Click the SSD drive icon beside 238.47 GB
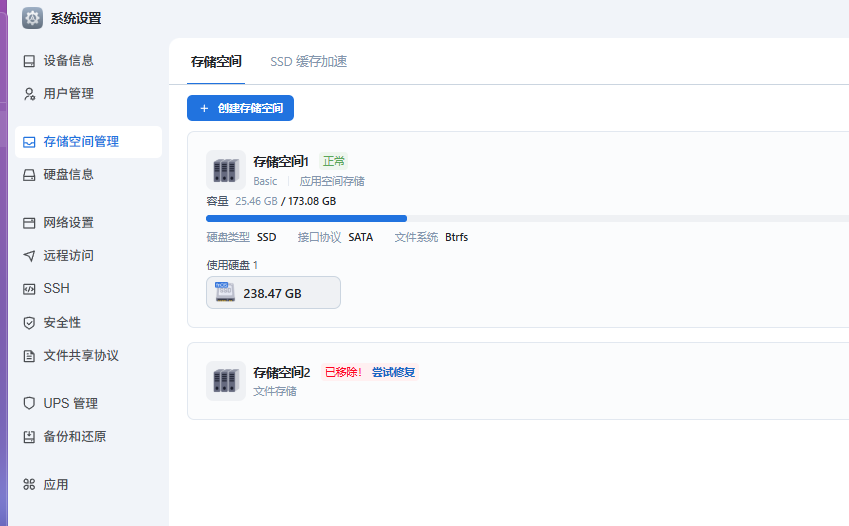The image size is (849, 526). (225, 292)
